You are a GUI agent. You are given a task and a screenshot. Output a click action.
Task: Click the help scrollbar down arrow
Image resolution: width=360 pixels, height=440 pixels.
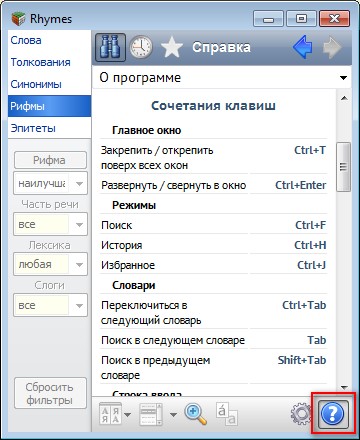(x=344, y=388)
